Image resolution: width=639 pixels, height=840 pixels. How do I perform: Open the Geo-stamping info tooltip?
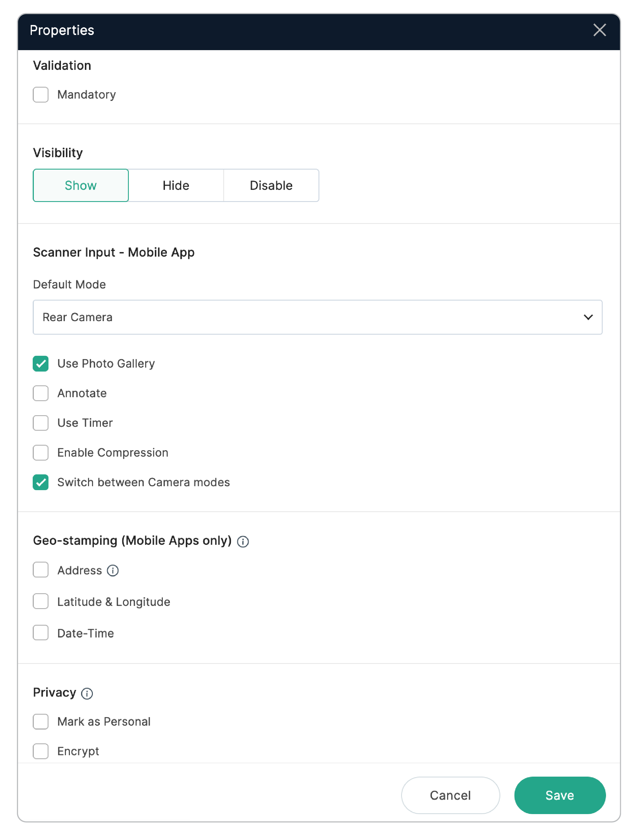pyautogui.click(x=244, y=541)
